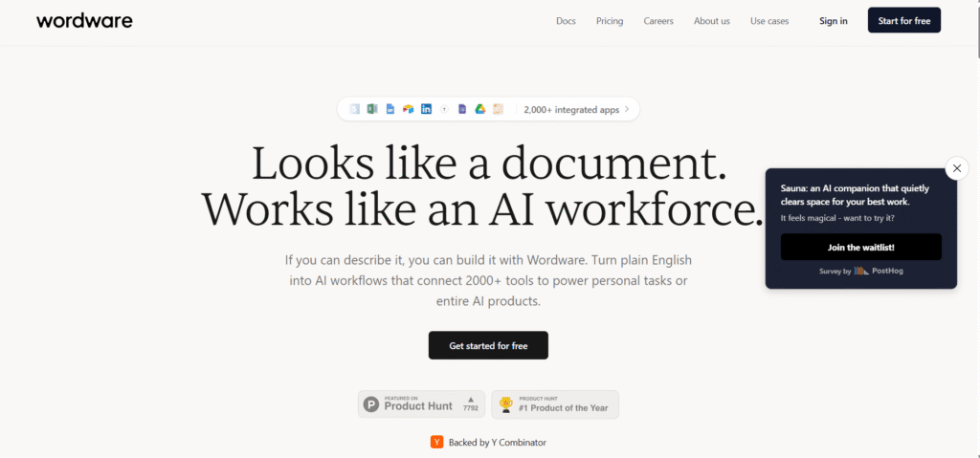Viewport: 980px width, 458px height.
Task: Join the waitlist in the popup
Action: (860, 248)
